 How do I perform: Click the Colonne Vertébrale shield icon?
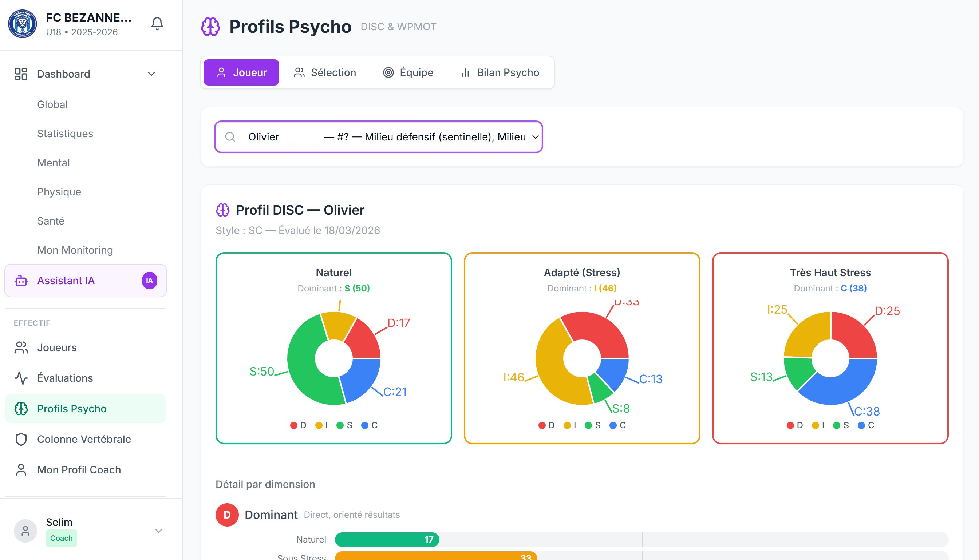(x=21, y=439)
